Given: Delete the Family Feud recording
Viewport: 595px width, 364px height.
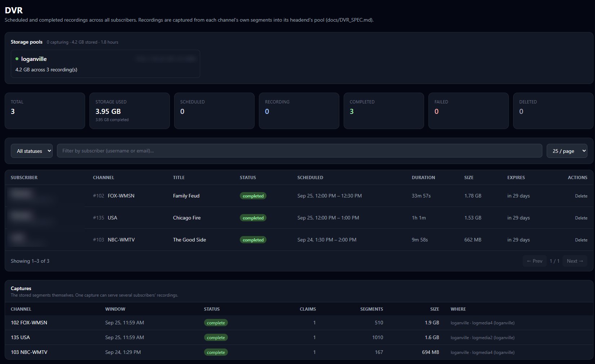Looking at the screenshot, I should pos(581,196).
